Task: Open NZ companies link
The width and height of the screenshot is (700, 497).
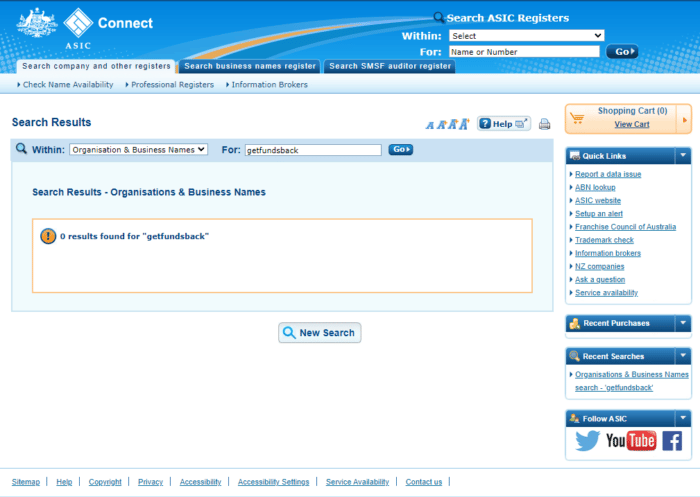Action: click(600, 266)
